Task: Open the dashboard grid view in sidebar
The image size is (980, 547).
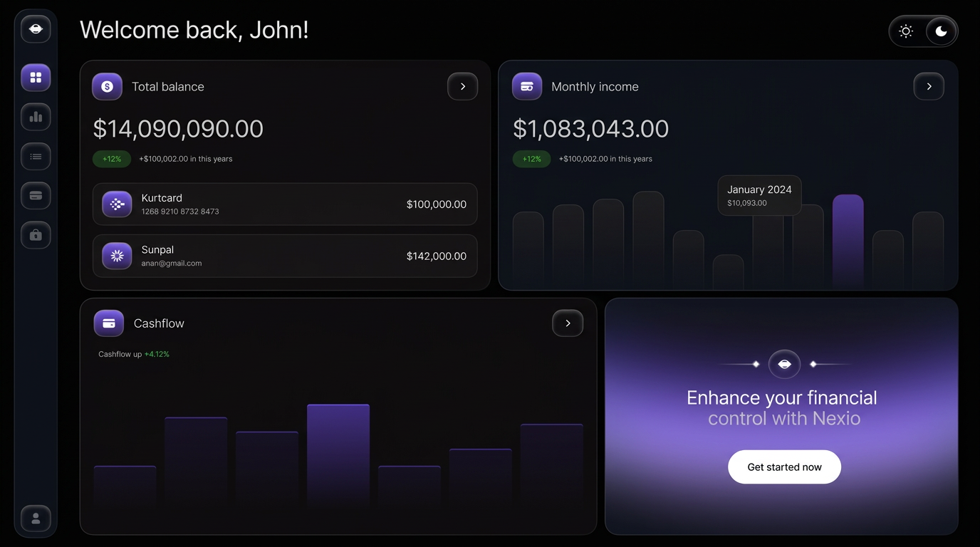Action: [x=36, y=77]
